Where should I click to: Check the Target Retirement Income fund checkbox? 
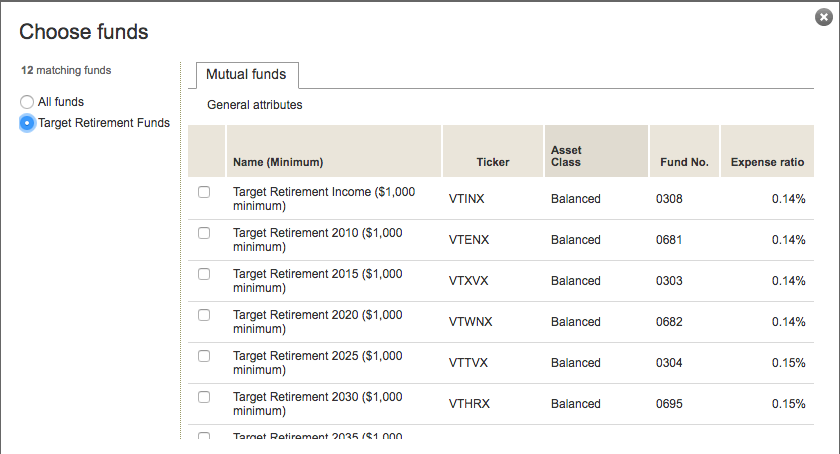pyautogui.click(x=204, y=192)
